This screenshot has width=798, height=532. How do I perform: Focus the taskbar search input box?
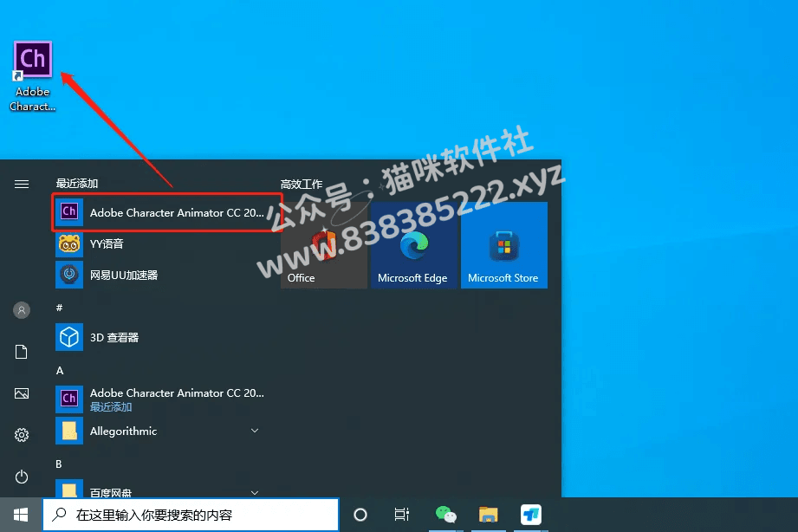point(191,515)
